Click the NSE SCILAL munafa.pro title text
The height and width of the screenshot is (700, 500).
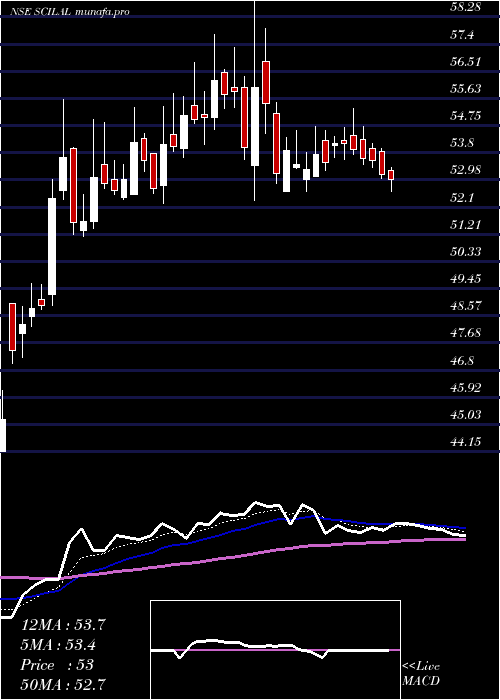71,12
